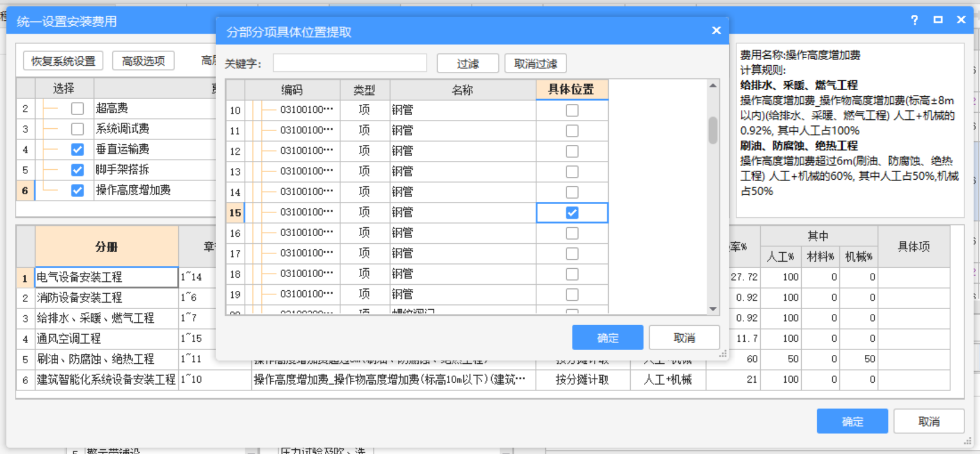This screenshot has height=454, width=980.
Task: Click the 机械% column header
Action: pyautogui.click(x=859, y=256)
